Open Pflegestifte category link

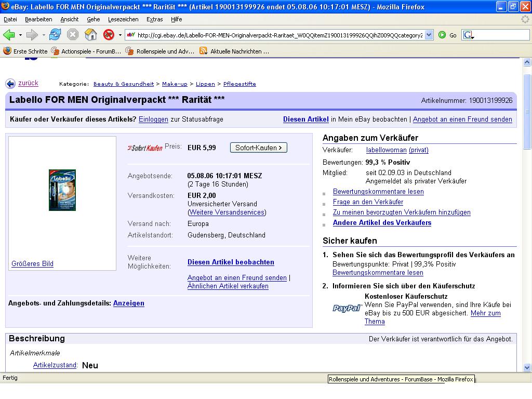(240, 84)
